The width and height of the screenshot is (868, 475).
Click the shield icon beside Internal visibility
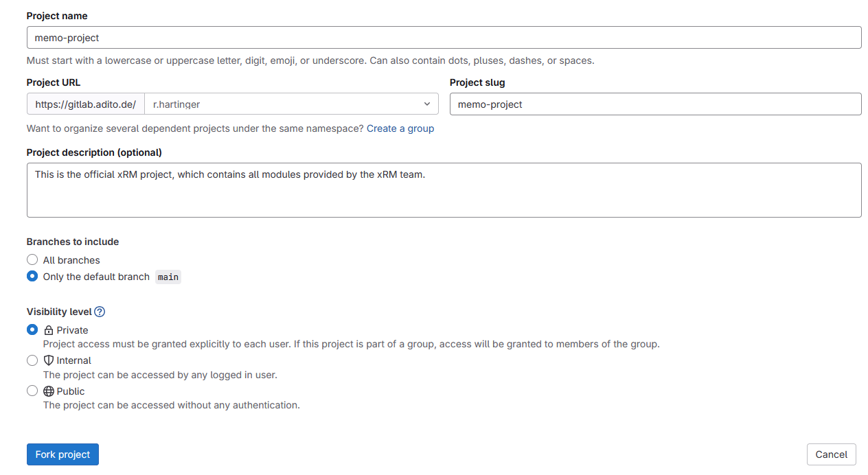(47, 360)
